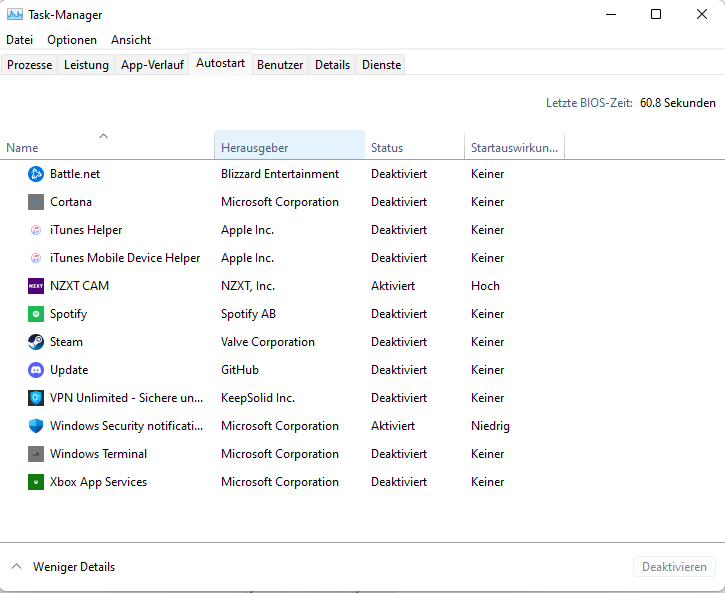
Task: Select the Steam entry name
Action: (x=66, y=342)
